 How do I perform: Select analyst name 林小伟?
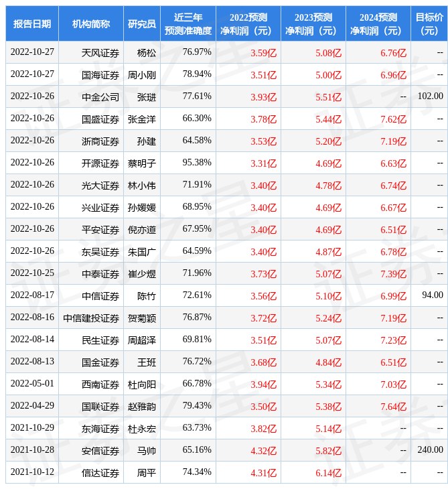(142, 186)
